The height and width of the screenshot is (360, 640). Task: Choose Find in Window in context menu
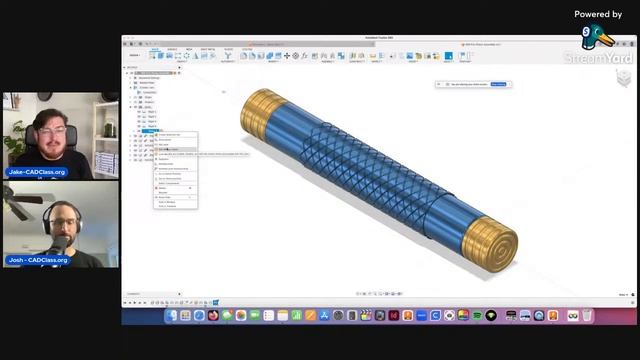click(x=176, y=202)
